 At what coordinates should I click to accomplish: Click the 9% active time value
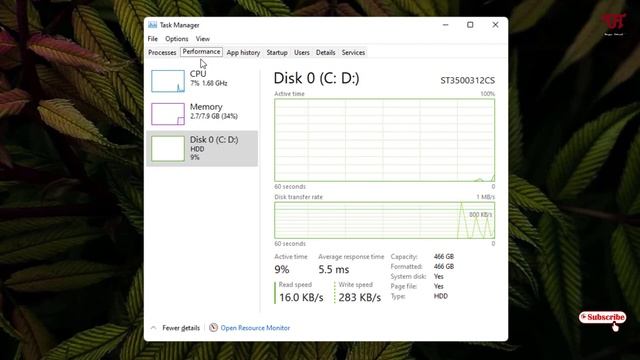click(x=282, y=269)
